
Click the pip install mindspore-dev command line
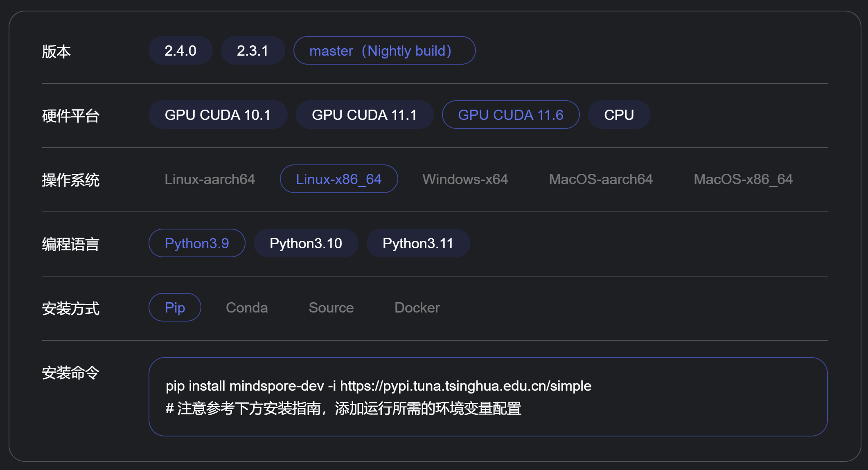coord(379,386)
